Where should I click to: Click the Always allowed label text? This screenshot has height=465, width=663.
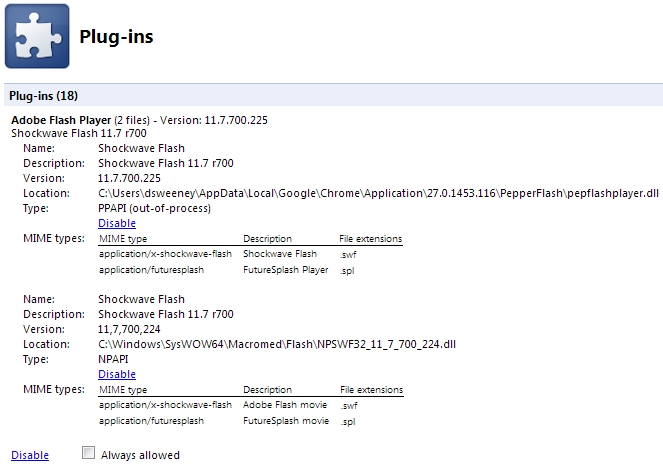(x=140, y=455)
